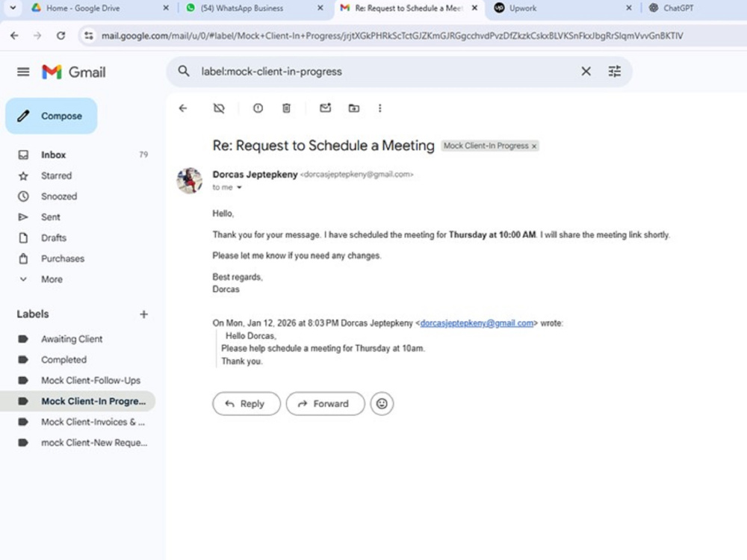The width and height of the screenshot is (747, 560).
Task: Open the three-dot More options menu
Action: click(379, 108)
